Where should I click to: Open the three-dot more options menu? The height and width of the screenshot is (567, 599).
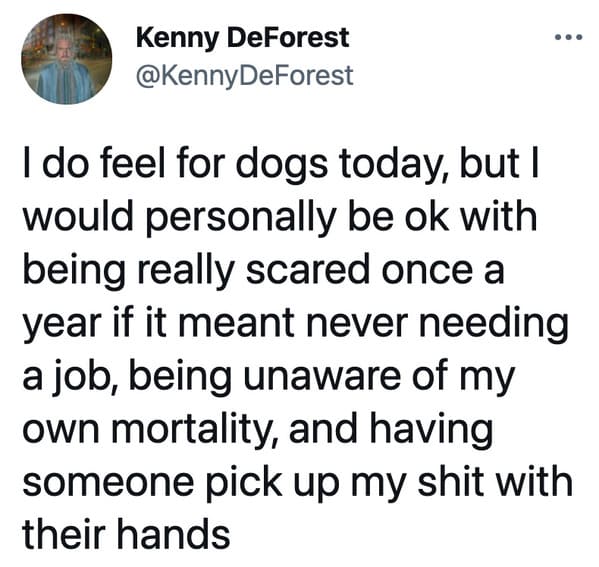[x=568, y=37]
